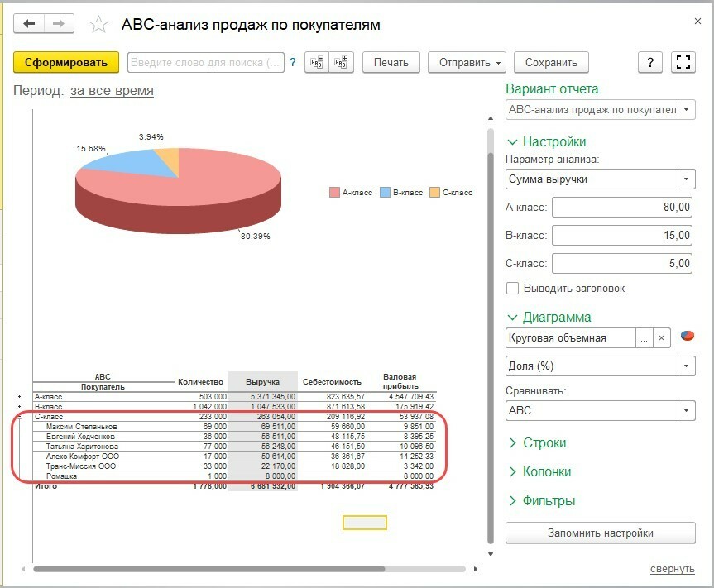Click the pie chart type icon
Screen dimensions: 714x588
click(688, 336)
